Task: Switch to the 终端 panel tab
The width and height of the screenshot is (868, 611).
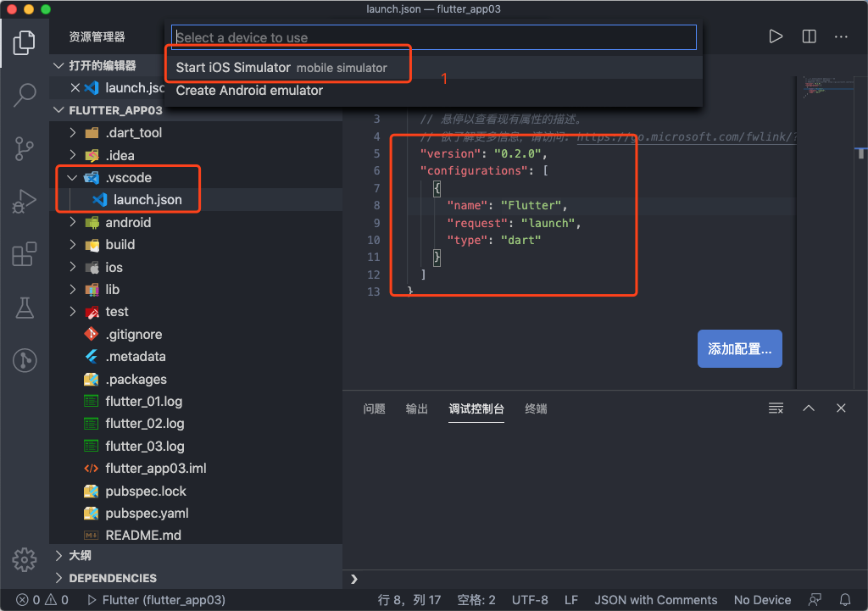Action: [x=536, y=408]
